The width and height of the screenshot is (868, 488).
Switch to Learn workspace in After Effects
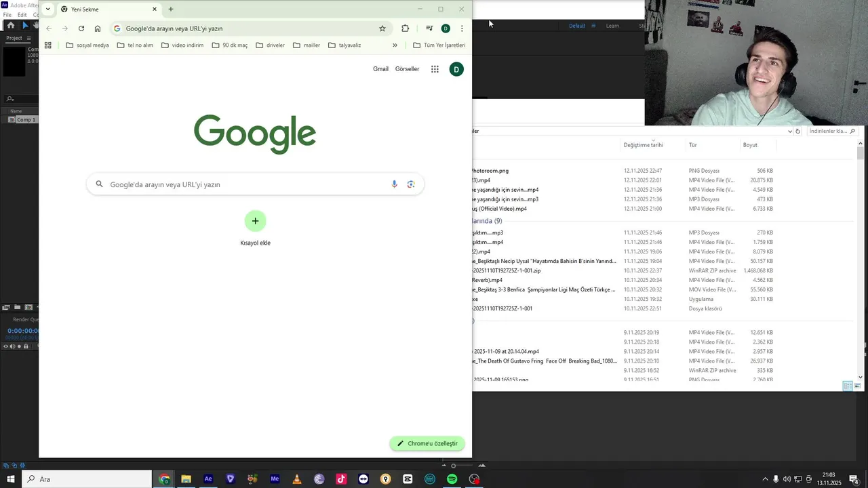click(612, 26)
